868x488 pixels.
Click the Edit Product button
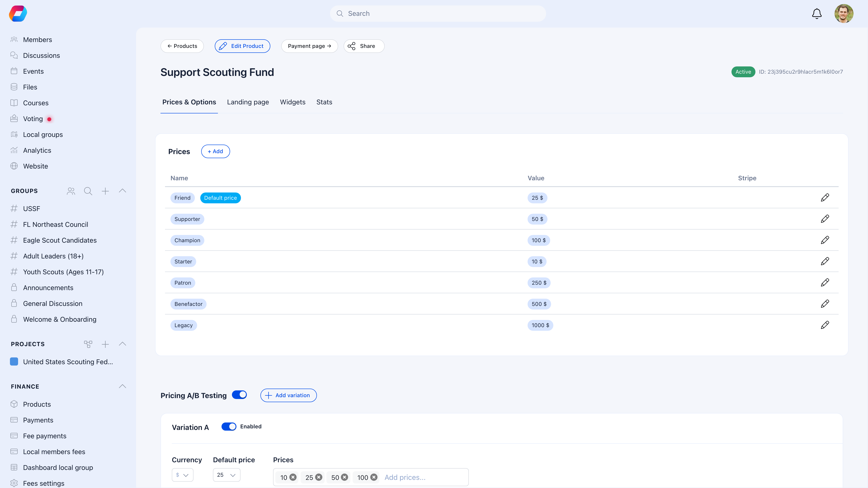242,46
